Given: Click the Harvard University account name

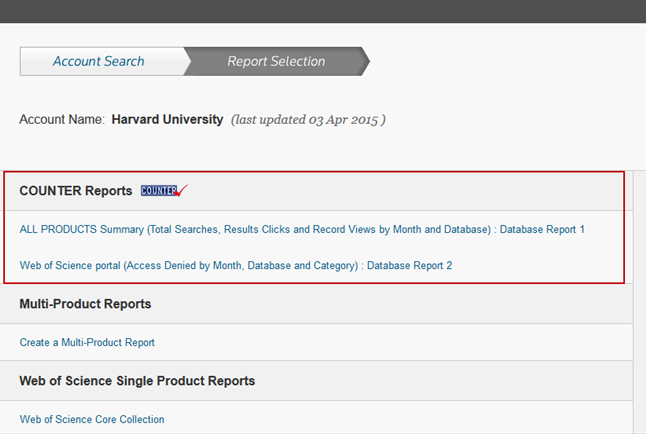Looking at the screenshot, I should [167, 119].
